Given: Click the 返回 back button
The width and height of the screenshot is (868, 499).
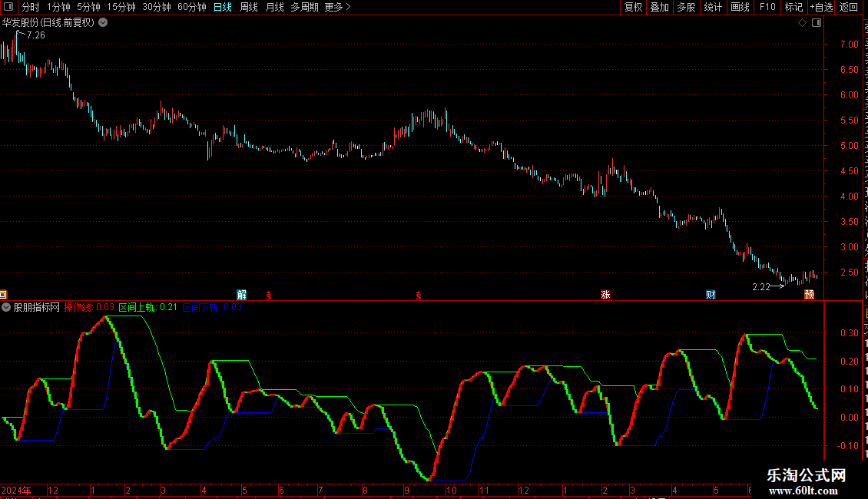Looking at the screenshot, I should (848, 7).
